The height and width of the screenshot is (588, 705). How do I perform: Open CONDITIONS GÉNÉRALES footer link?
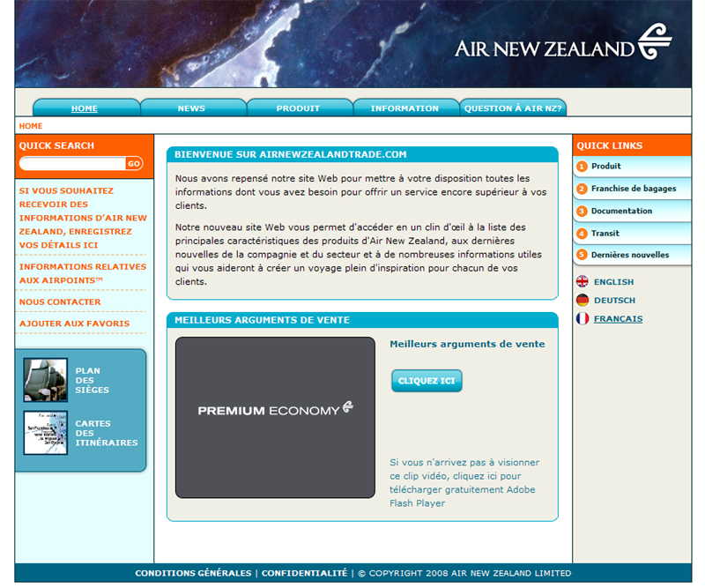[x=193, y=573]
